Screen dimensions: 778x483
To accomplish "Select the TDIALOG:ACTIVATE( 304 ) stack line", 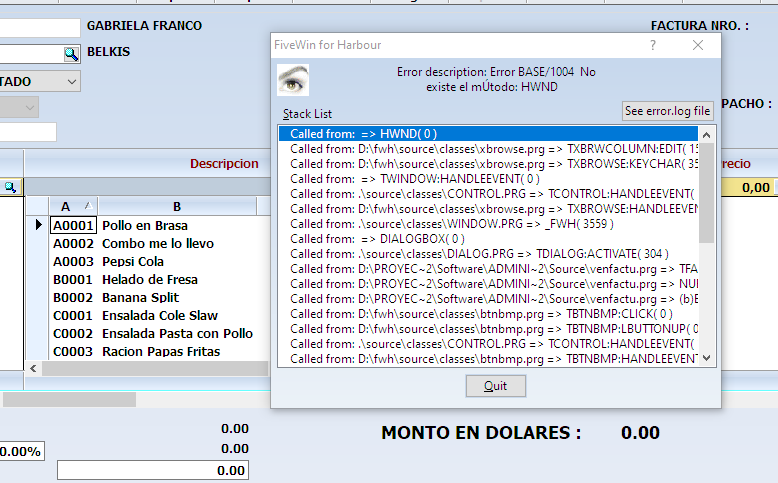I will coord(488,254).
